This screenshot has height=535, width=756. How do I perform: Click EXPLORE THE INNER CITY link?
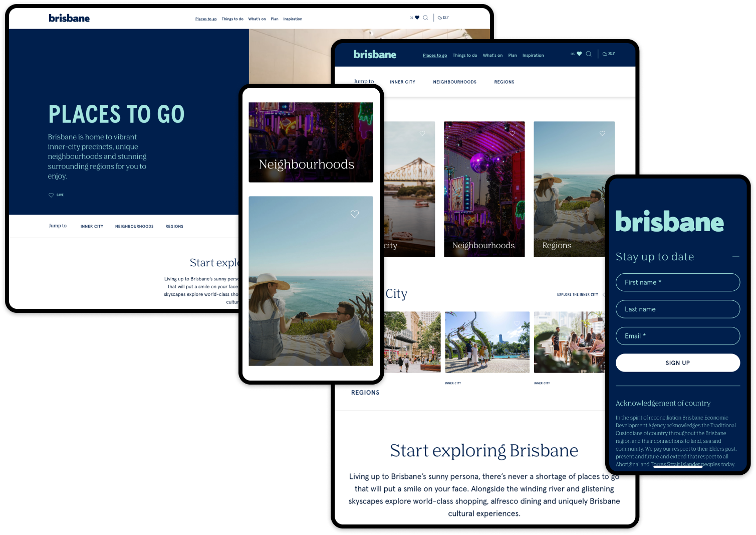pos(577,294)
